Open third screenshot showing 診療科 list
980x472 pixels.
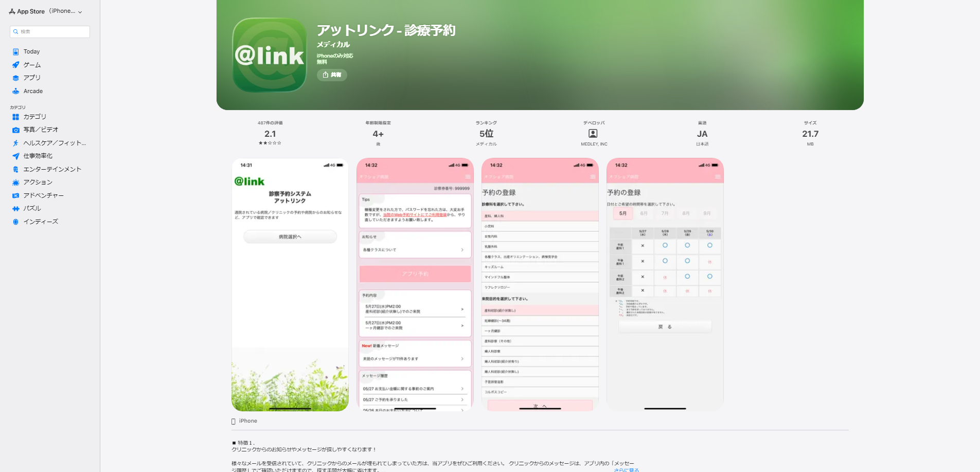540,284
